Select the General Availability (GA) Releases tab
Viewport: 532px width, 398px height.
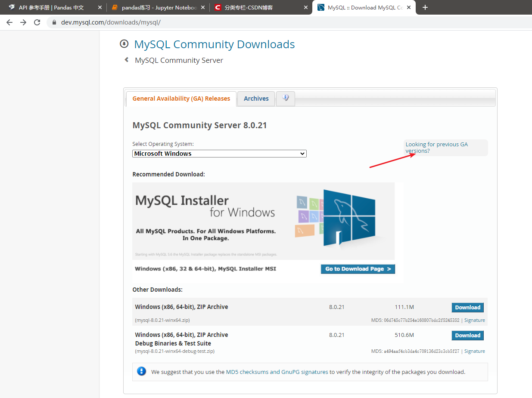pos(181,99)
